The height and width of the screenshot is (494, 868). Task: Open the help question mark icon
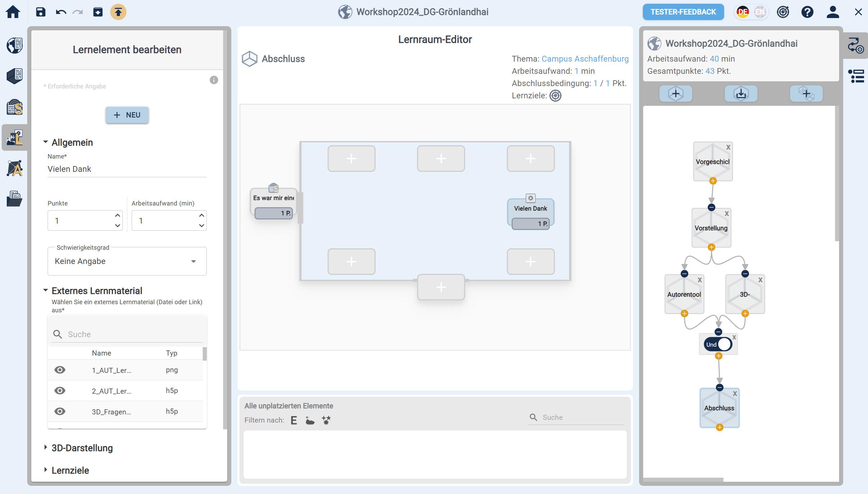[807, 12]
